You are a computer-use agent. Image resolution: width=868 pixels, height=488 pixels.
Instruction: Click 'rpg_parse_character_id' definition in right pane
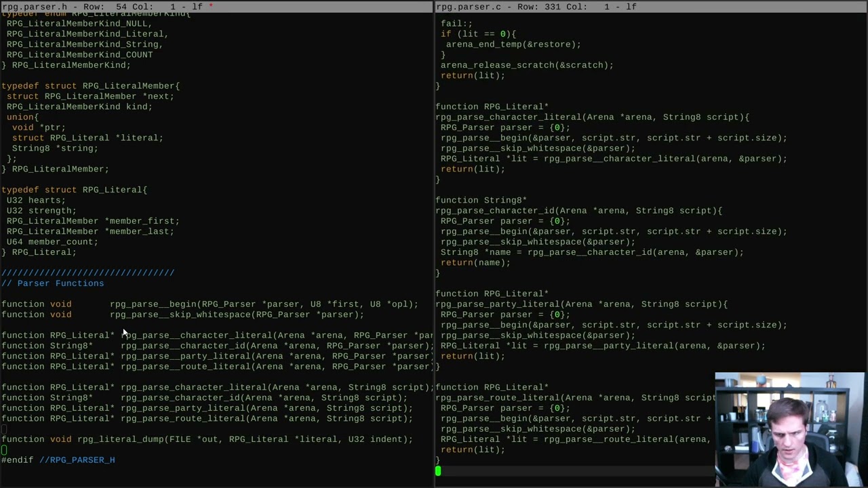(578, 211)
